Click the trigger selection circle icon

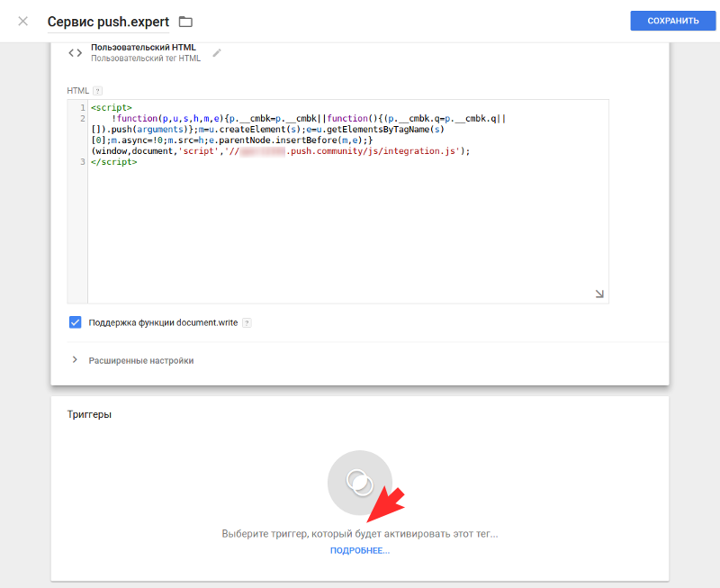359,483
